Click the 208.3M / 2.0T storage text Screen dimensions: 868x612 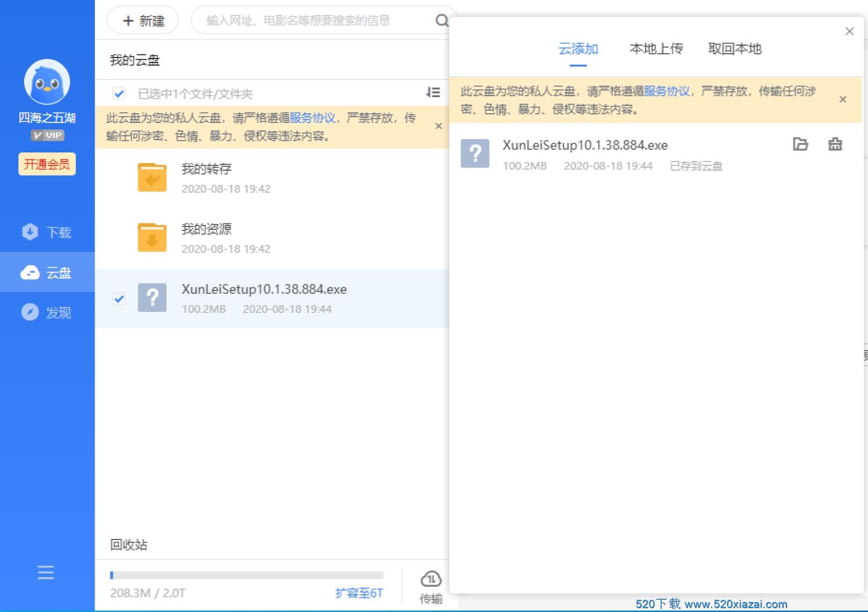[x=148, y=593]
